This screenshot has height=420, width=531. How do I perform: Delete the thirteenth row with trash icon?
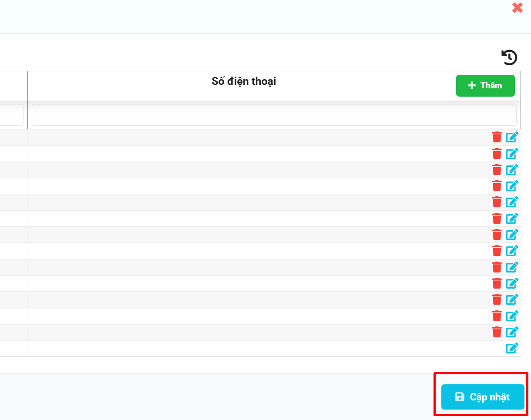[x=497, y=332]
